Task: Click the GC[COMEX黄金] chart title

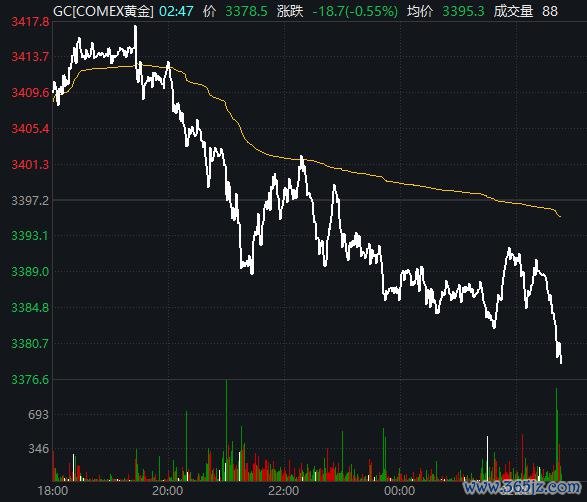Action: [x=103, y=11]
